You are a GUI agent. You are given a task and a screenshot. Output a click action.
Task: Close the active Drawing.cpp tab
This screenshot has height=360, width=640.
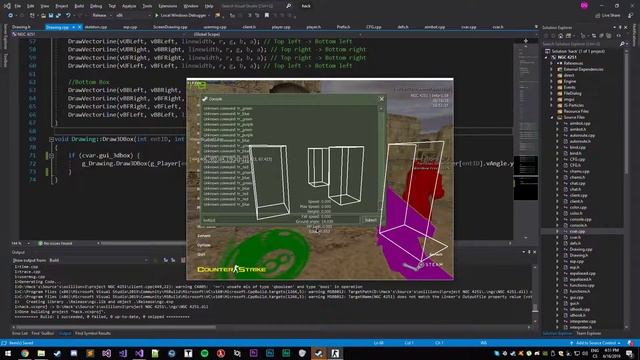(80, 27)
